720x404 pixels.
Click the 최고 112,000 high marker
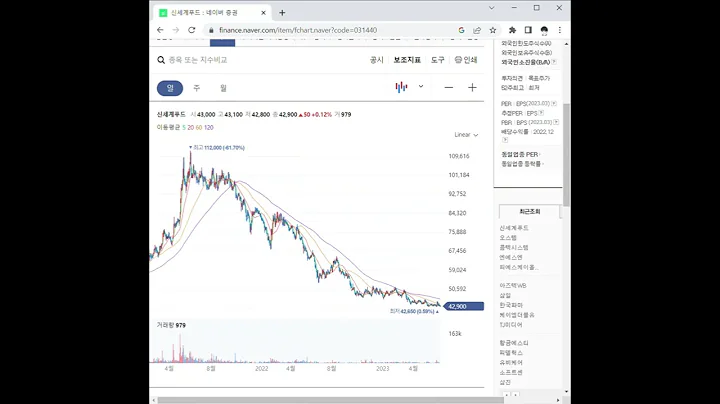tap(217, 148)
